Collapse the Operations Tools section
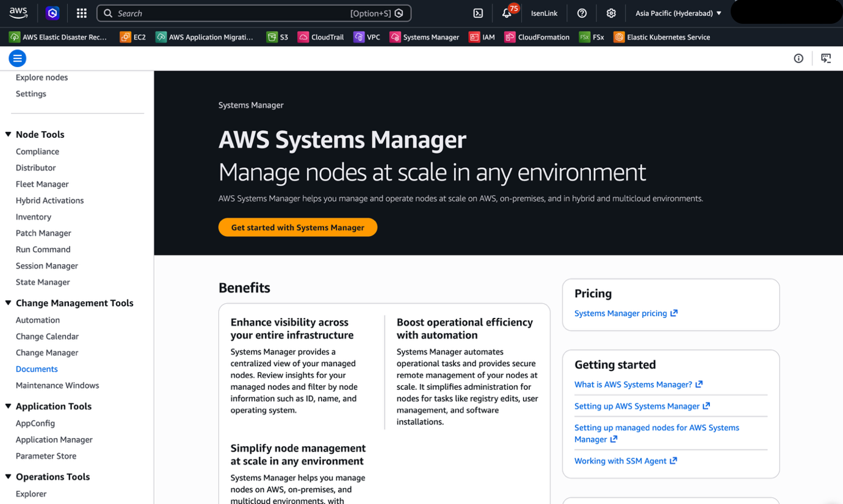Screen dimensions: 843x504 (x=8, y=477)
